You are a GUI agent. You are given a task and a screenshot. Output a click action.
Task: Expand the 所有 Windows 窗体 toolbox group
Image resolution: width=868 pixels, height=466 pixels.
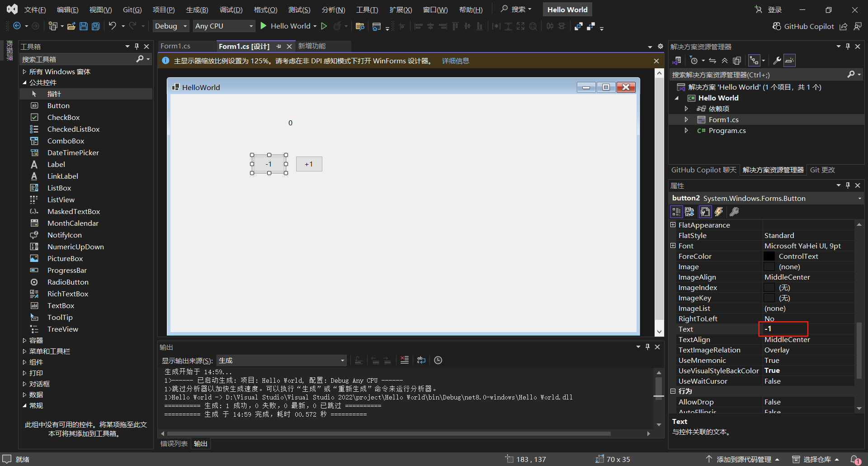24,72
